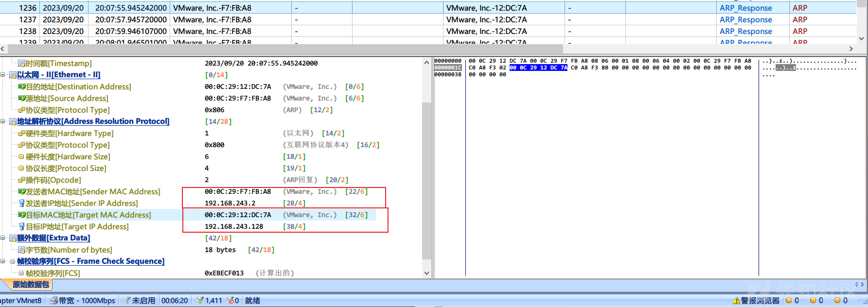The height and width of the screenshot is (307, 868).
Task: Select the Opcode field row
Action: click(x=53, y=180)
